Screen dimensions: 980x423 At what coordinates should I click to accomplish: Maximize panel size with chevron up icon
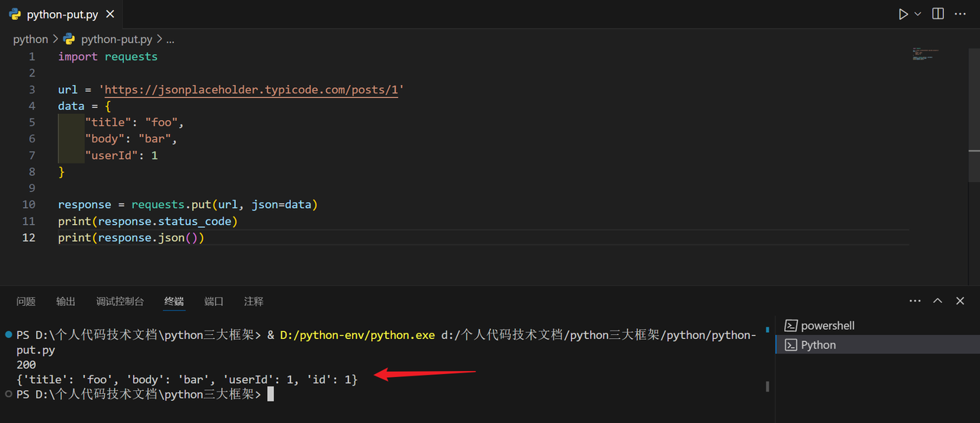coord(938,301)
